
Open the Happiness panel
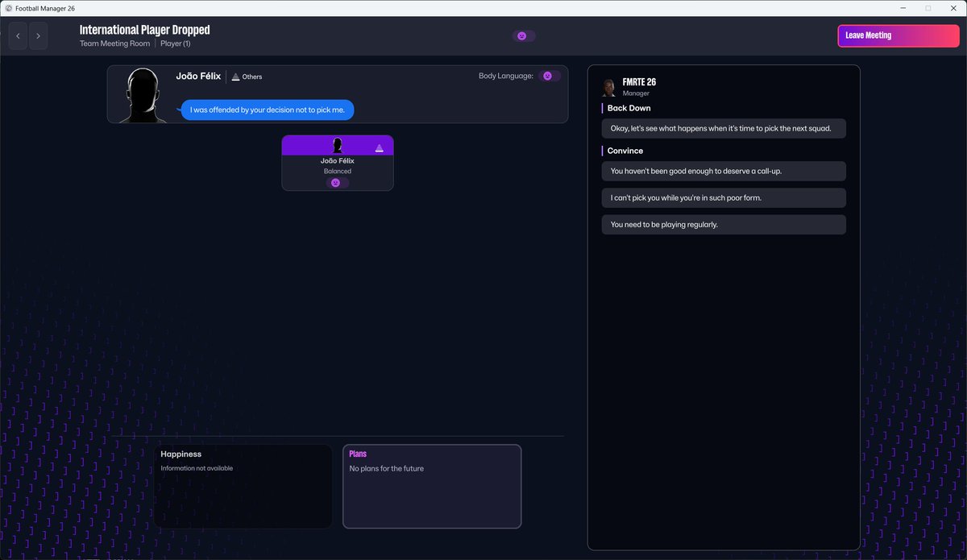pos(243,487)
